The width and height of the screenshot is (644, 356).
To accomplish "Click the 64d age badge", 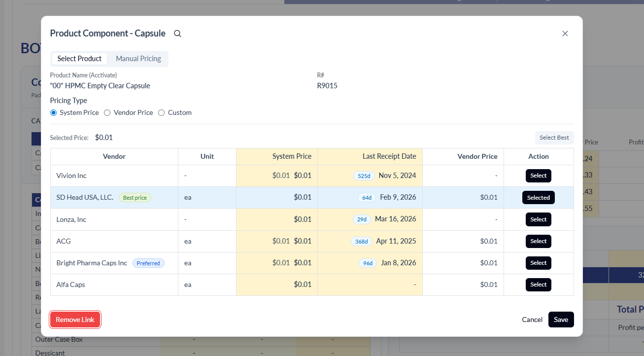I will tap(367, 198).
